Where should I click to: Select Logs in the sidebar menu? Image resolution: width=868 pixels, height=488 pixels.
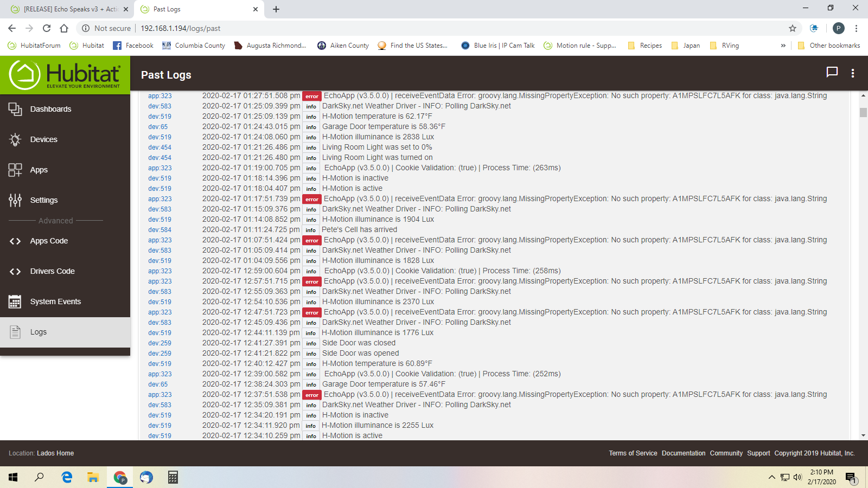[38, 332]
